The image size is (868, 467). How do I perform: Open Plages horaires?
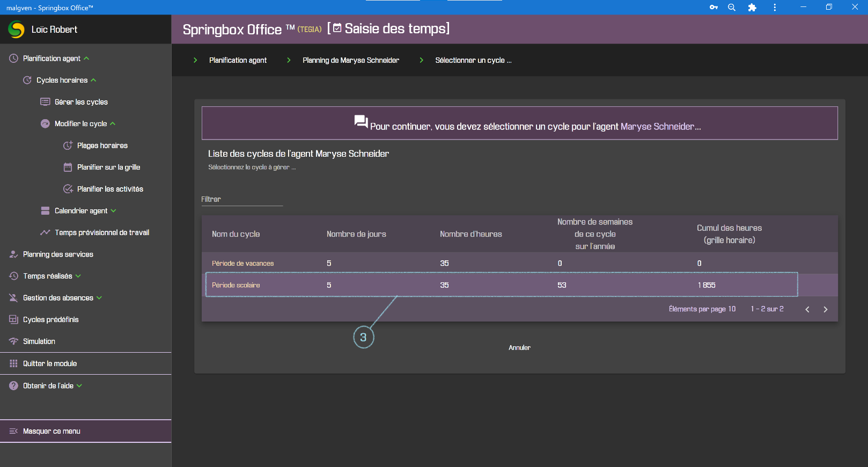coord(102,145)
